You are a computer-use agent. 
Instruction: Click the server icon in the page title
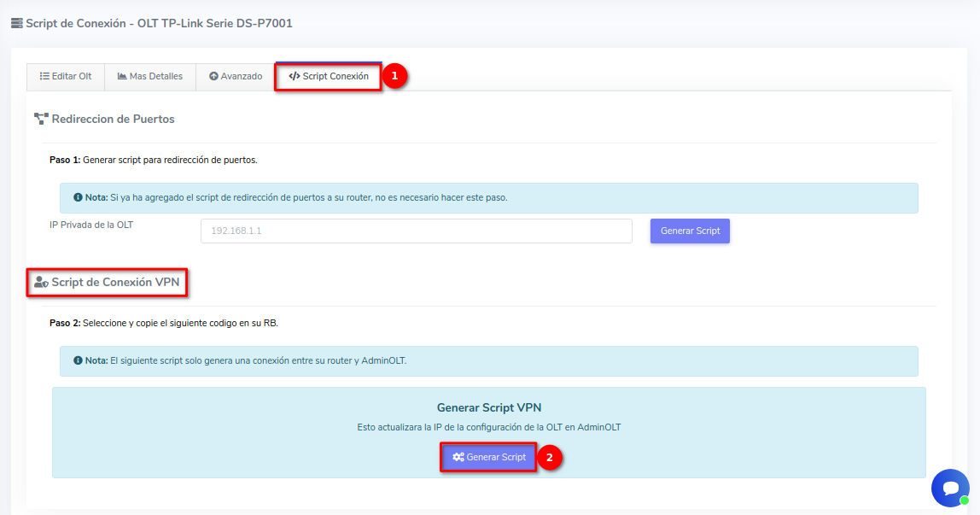point(16,24)
